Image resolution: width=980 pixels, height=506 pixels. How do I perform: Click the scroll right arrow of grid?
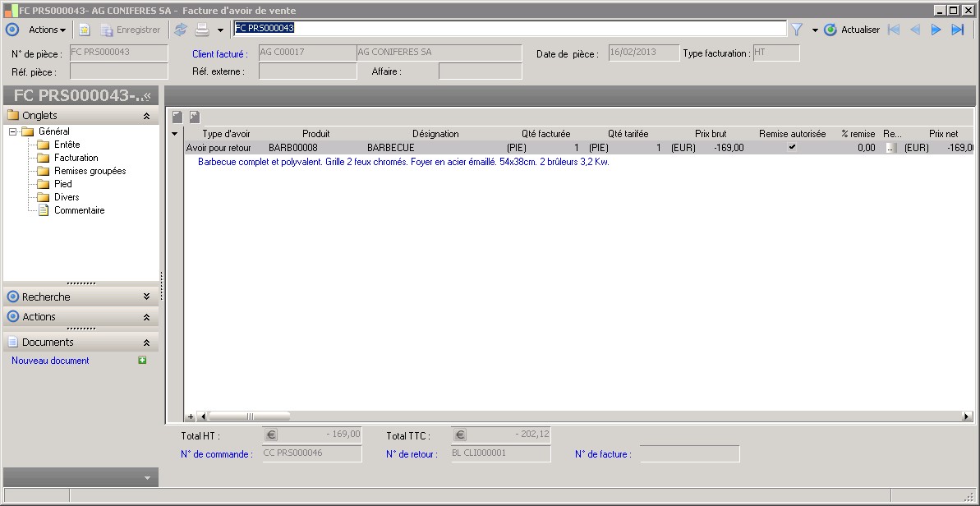tap(967, 416)
